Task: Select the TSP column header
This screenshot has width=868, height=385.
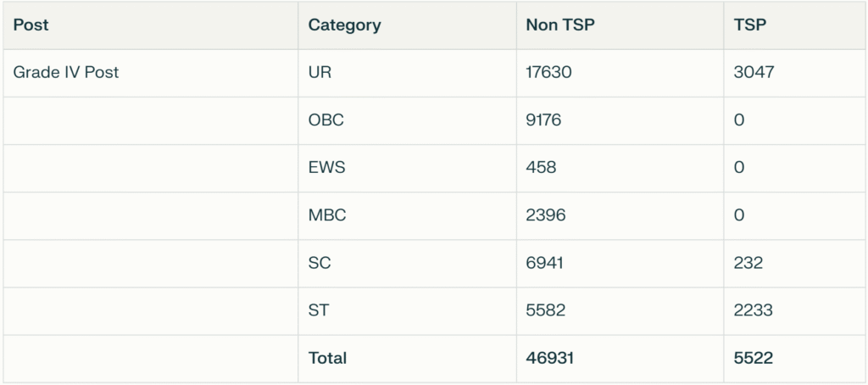Action: [x=750, y=25]
